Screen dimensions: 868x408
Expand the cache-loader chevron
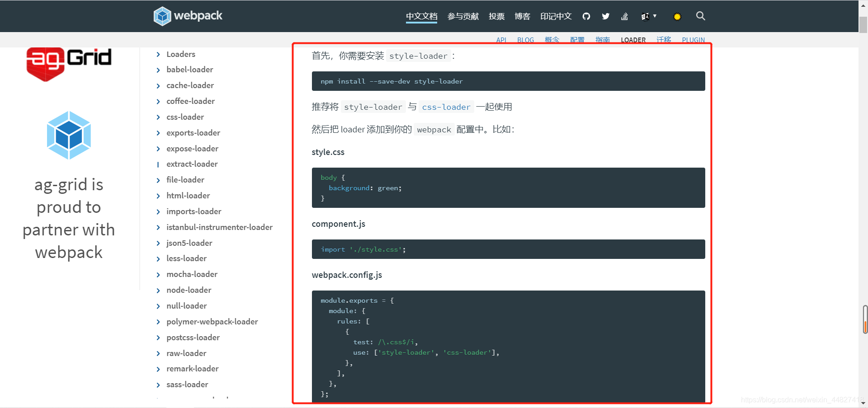coord(158,86)
